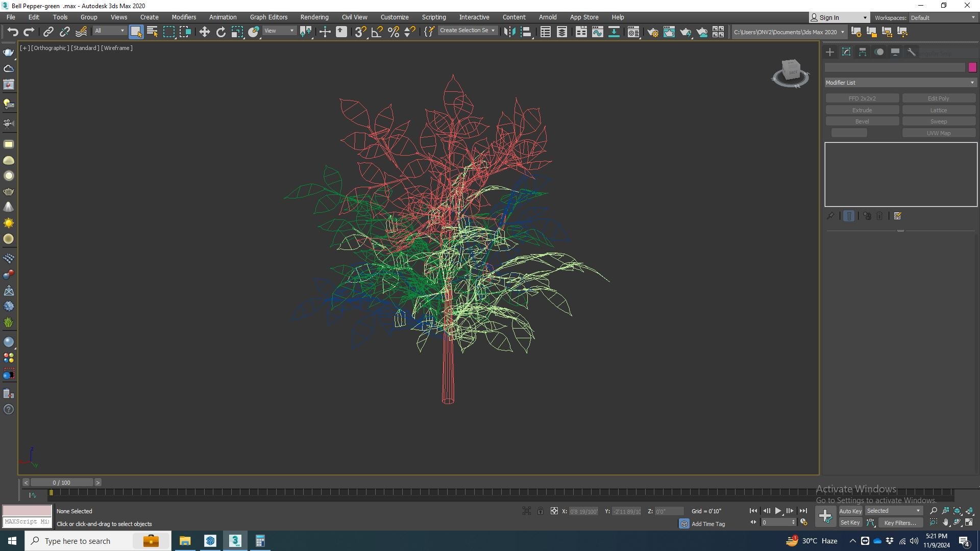Screen dimensions: 980x551
Task: Click the Key Filters button
Action: coord(899,522)
